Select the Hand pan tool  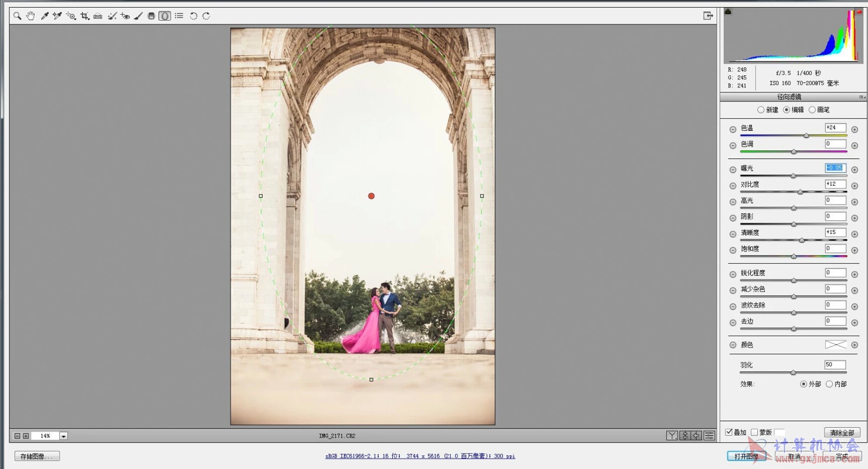click(30, 16)
